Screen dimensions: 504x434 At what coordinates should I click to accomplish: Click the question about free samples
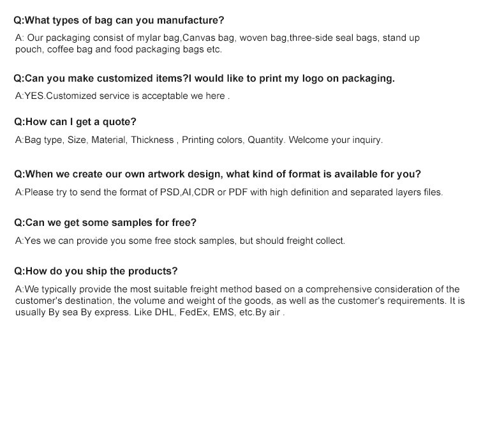[x=105, y=223]
